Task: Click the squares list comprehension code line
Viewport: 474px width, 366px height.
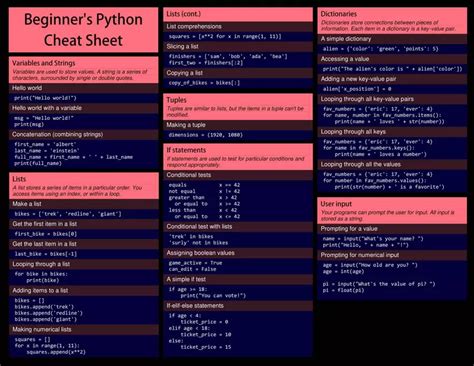Action: point(225,36)
